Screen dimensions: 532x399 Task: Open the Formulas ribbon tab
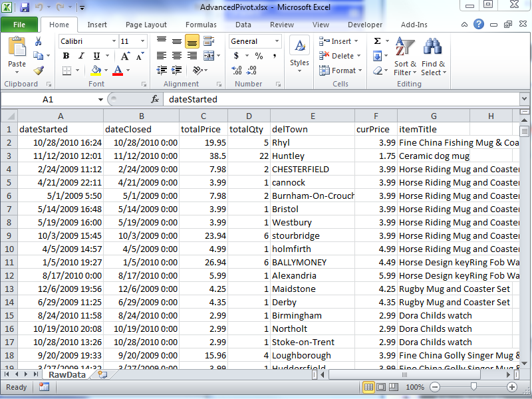point(201,25)
